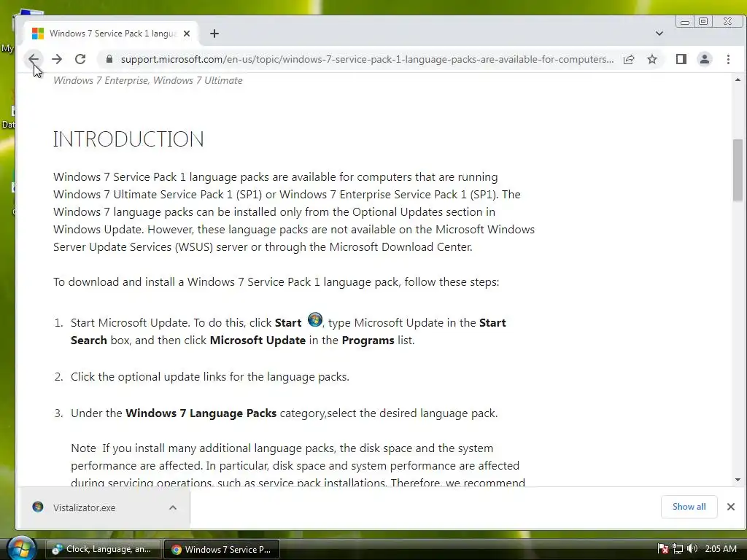Click the vertical scrollbar thumb
747x560 pixels.
pos(738,170)
